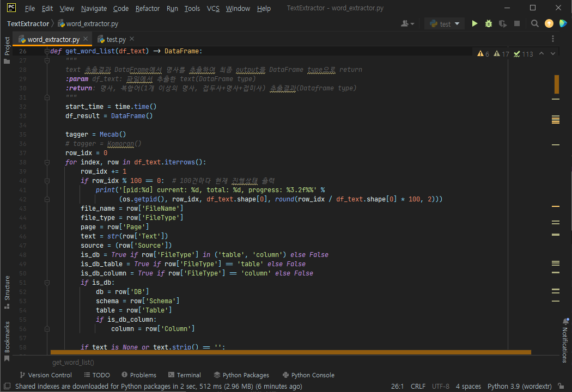Place cursor on tagger = Mecab() line
The image size is (572, 392).
pyautogui.click(x=95, y=134)
